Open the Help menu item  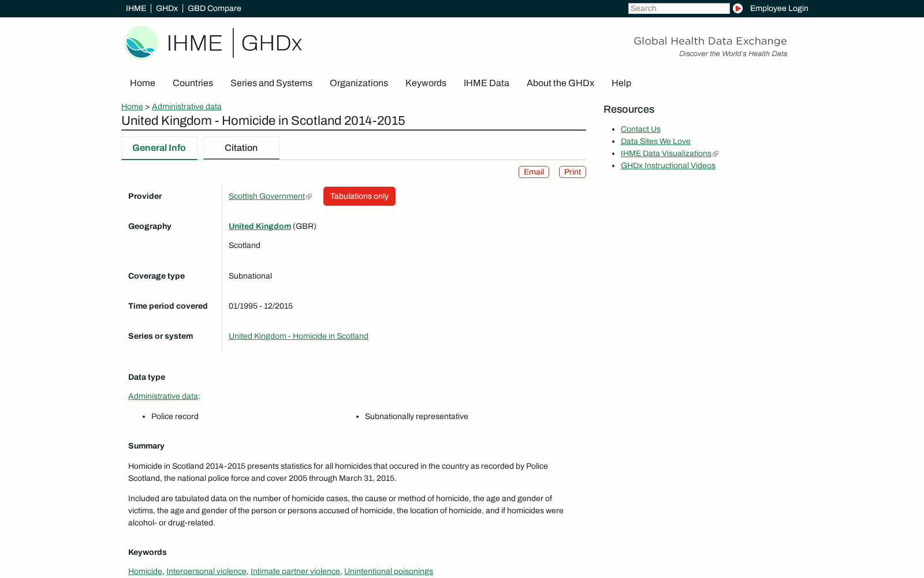point(621,83)
